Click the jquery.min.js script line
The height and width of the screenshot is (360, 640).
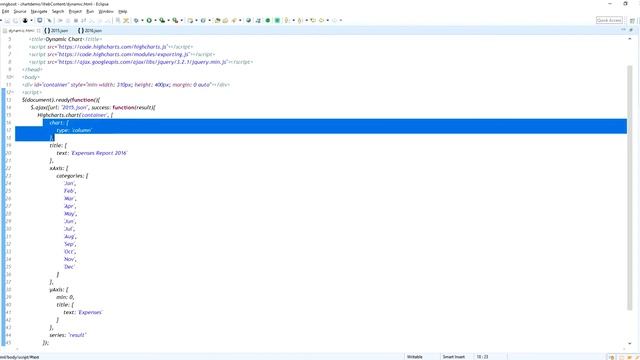pyautogui.click(x=141, y=62)
